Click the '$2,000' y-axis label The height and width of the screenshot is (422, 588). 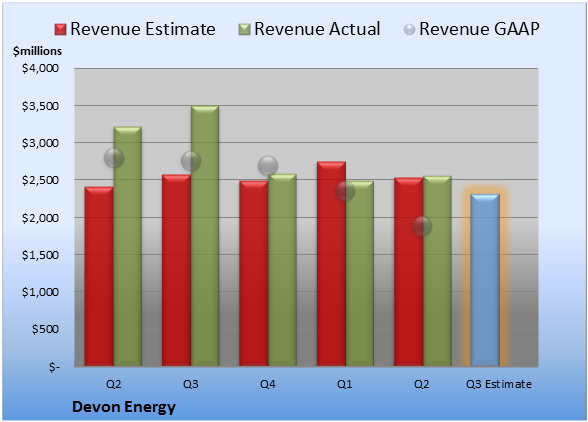point(40,218)
